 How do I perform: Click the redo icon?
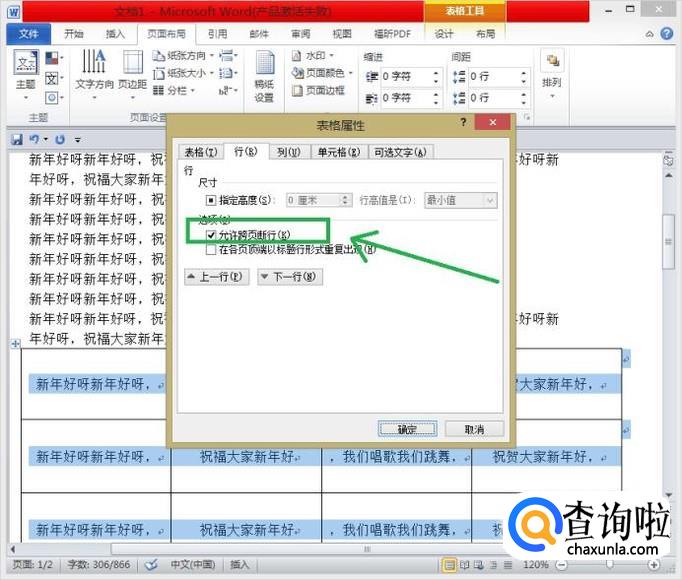click(60, 140)
